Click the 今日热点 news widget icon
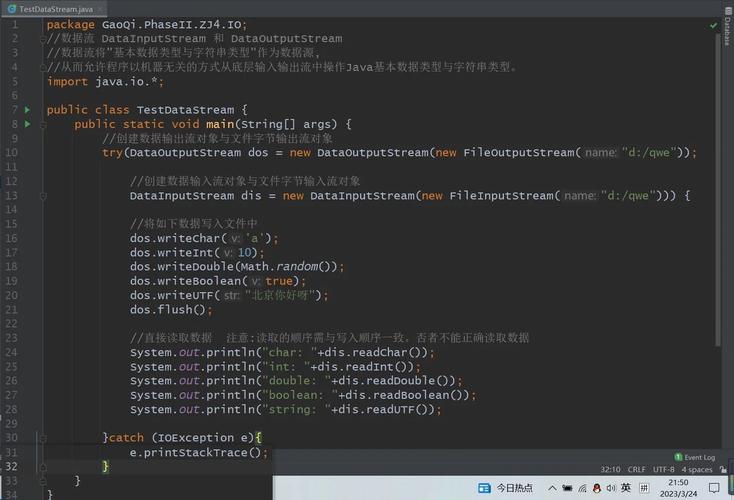This screenshot has width=734, height=500. click(484, 488)
